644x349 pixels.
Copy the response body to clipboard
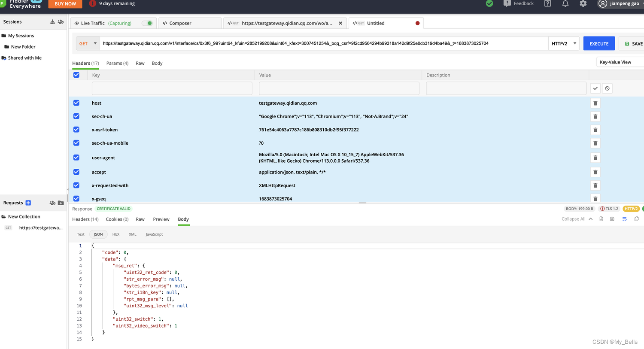[x=636, y=219]
